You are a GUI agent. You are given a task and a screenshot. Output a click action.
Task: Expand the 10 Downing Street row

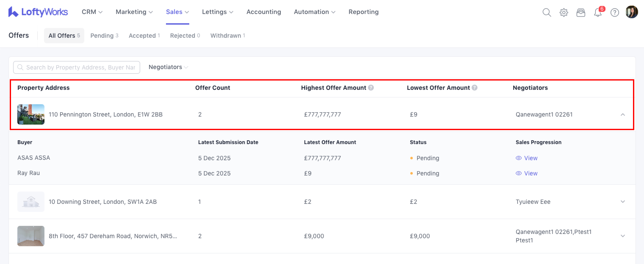pos(622,202)
